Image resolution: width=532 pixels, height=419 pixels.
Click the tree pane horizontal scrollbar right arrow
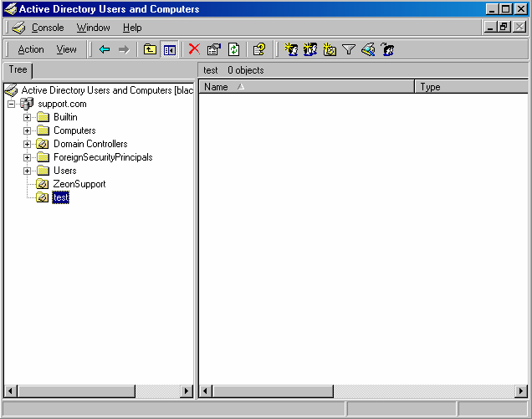tap(187, 391)
